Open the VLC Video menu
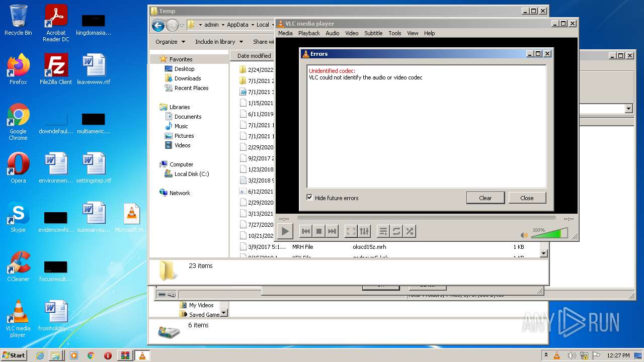Image resolution: width=644 pixels, height=362 pixels. (352, 33)
